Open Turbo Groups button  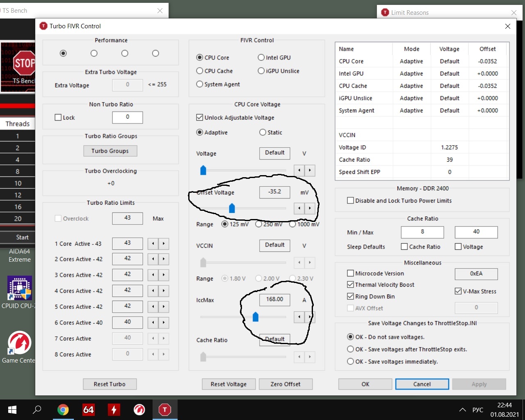110,151
